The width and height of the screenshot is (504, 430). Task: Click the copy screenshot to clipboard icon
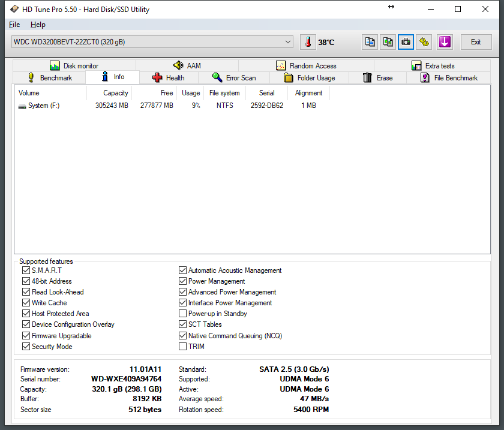(x=388, y=42)
